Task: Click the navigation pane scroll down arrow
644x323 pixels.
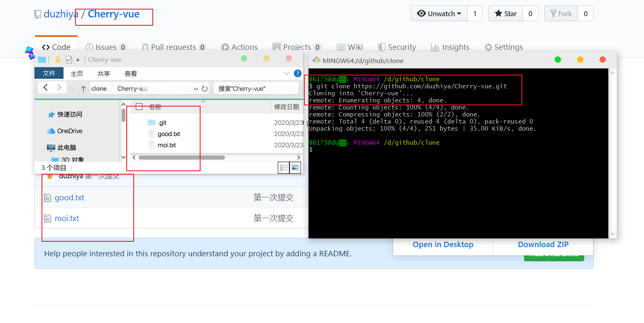Action: pos(123,158)
